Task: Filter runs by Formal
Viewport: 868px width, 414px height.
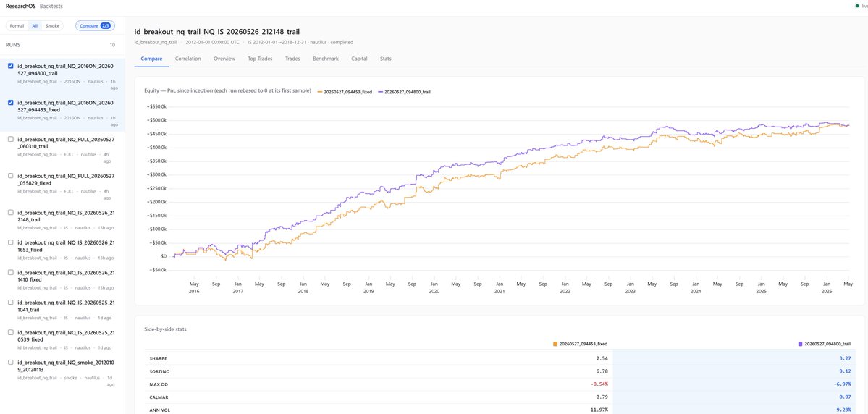Action: pos(17,25)
